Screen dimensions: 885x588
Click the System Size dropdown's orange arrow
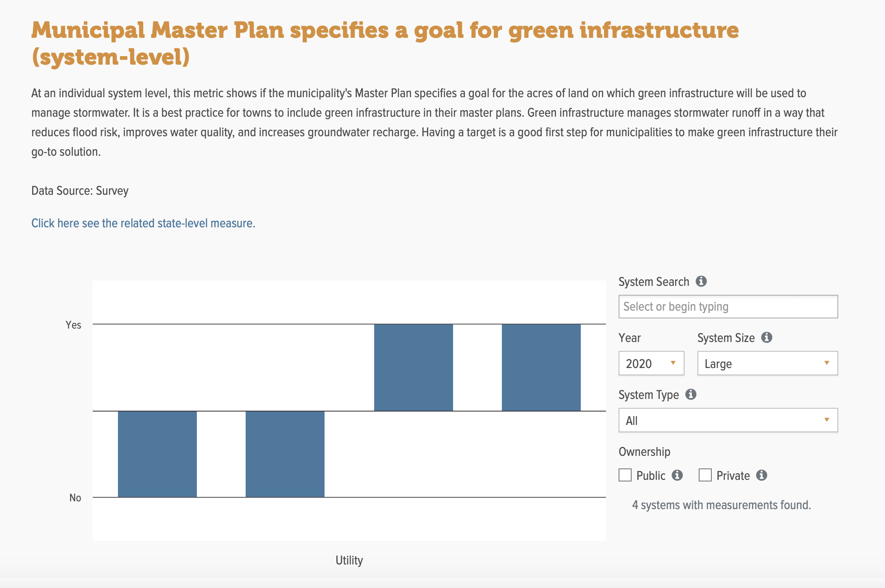click(826, 363)
